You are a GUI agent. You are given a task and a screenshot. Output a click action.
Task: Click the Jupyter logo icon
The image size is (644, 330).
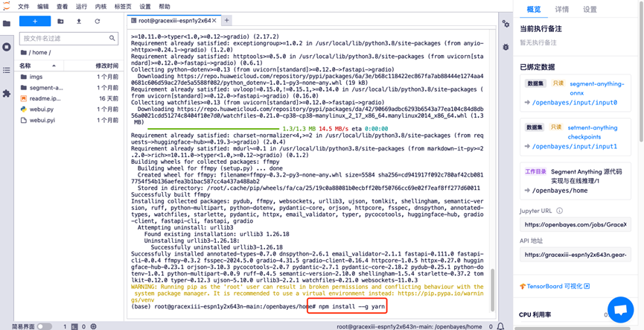(6, 6)
